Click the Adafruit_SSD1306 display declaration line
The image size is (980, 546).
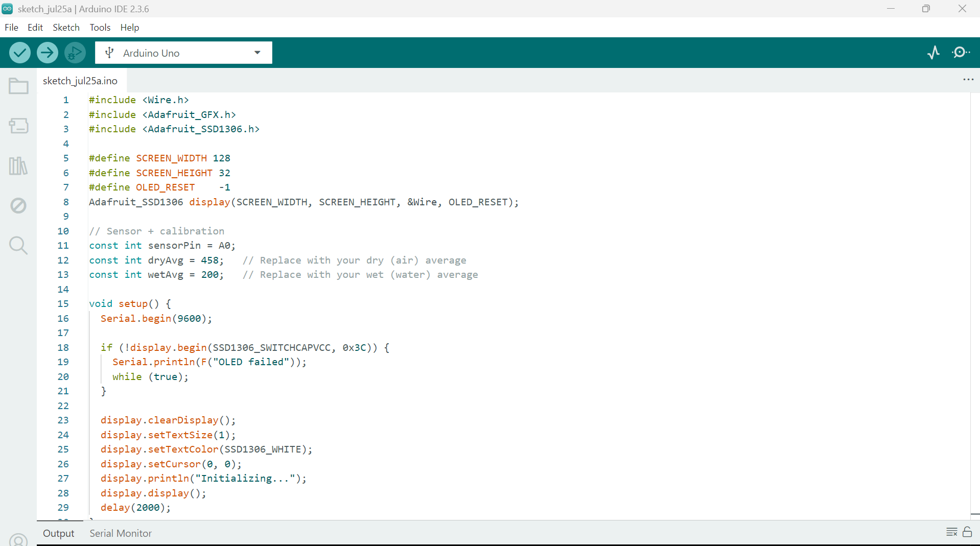(304, 202)
